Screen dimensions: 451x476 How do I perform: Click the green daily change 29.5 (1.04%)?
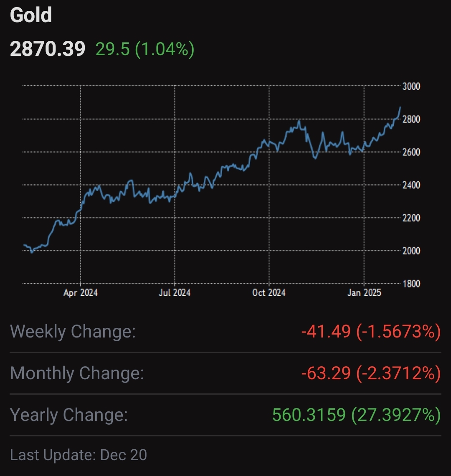(145, 49)
